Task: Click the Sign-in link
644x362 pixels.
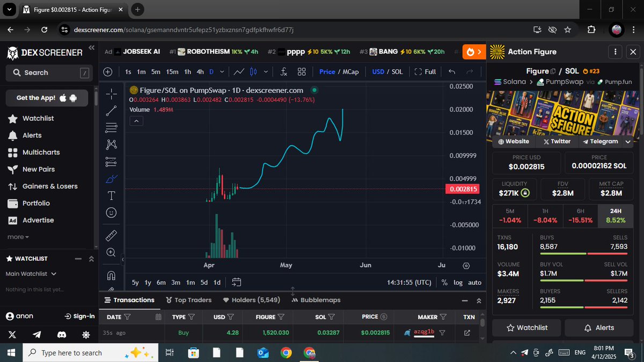Action: [x=79, y=316]
